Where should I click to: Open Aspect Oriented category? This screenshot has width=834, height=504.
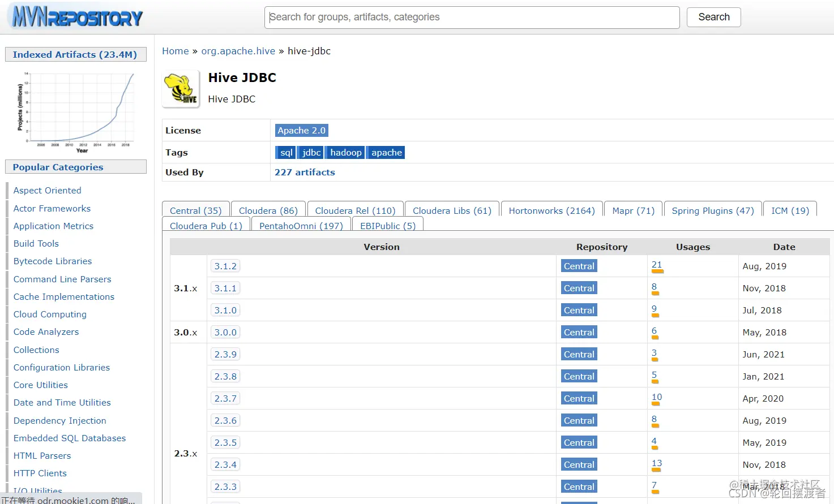pos(48,191)
